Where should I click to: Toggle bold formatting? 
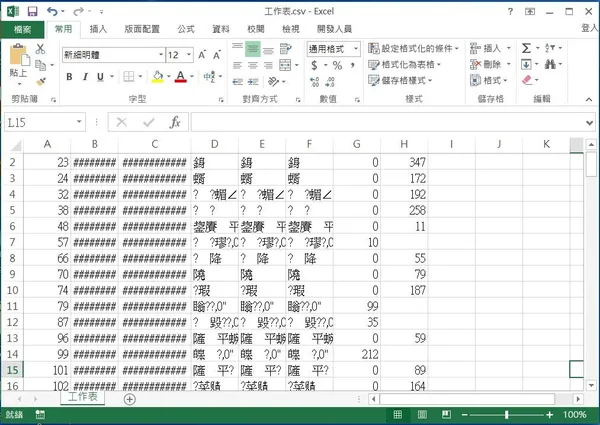(x=69, y=76)
